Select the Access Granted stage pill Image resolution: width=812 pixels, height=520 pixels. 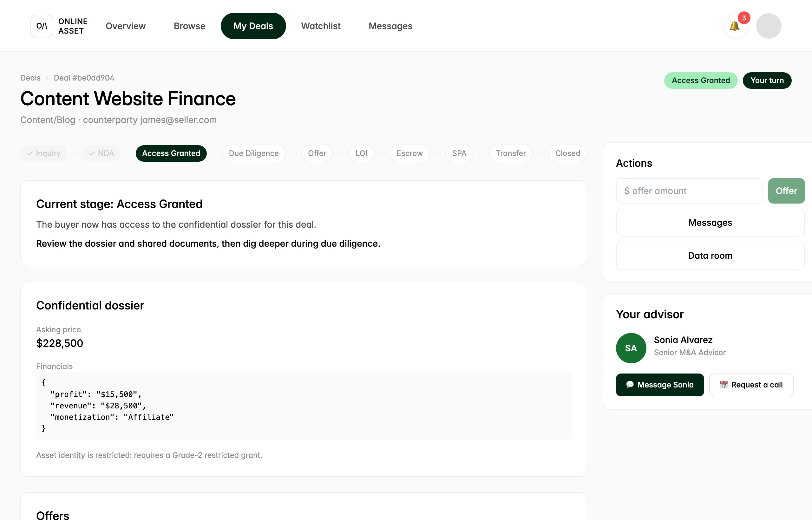[x=171, y=153]
